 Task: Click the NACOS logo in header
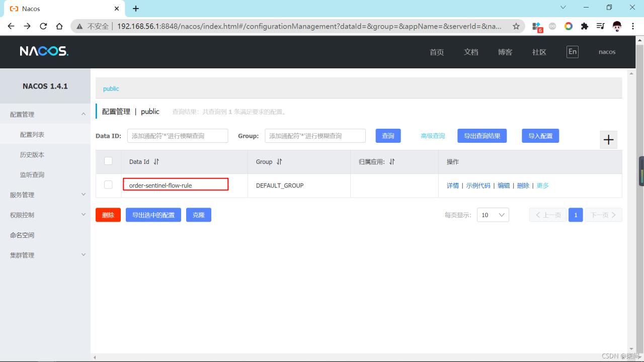44,51
